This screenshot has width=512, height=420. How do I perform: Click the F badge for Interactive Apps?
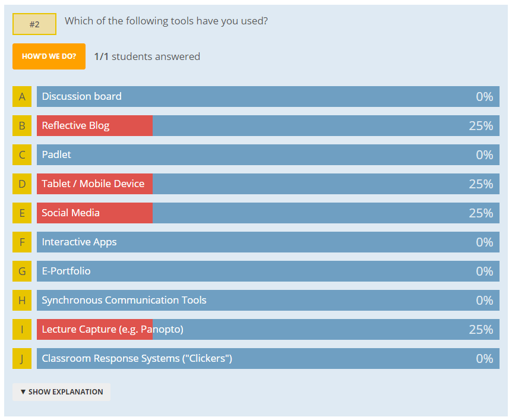click(23, 242)
